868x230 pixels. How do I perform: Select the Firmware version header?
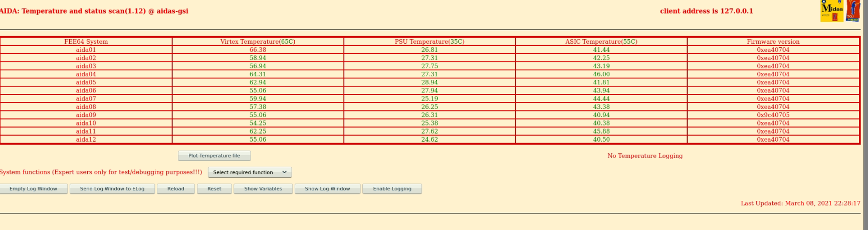773,42
